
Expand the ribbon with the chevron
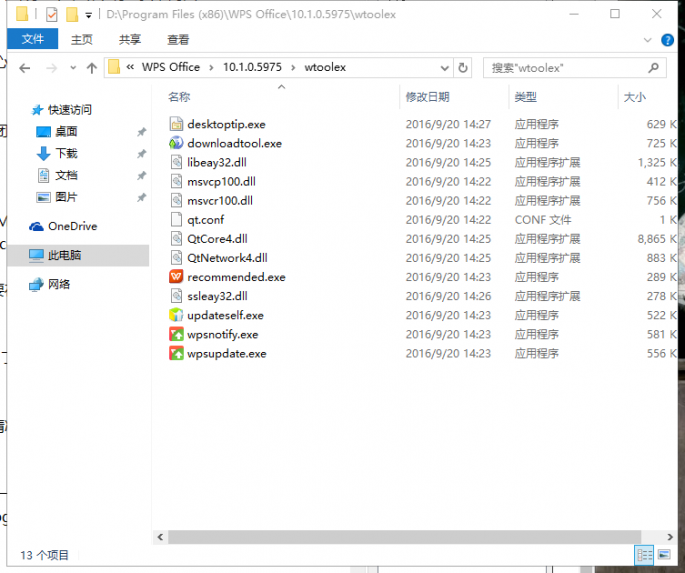click(x=647, y=40)
